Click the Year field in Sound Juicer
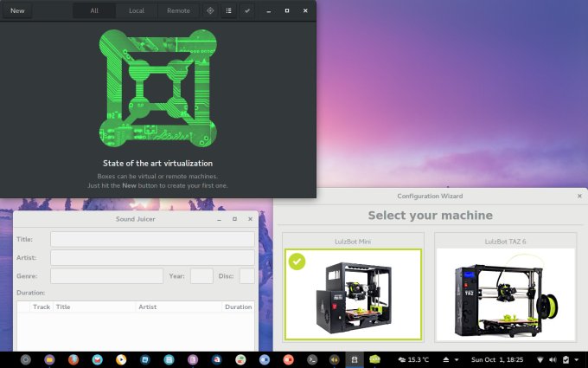The image size is (588, 368). point(201,276)
